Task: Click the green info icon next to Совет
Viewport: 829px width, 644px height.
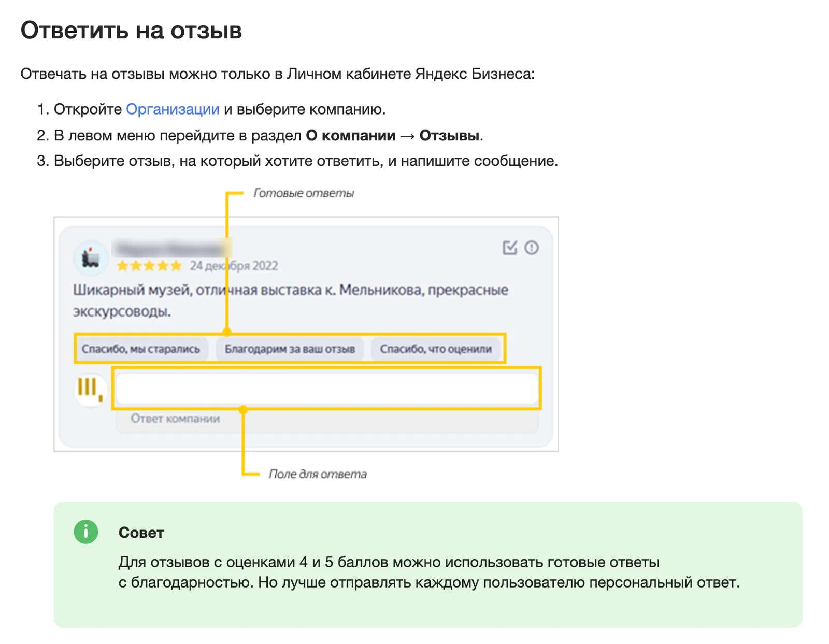Action: pyautogui.click(x=86, y=532)
